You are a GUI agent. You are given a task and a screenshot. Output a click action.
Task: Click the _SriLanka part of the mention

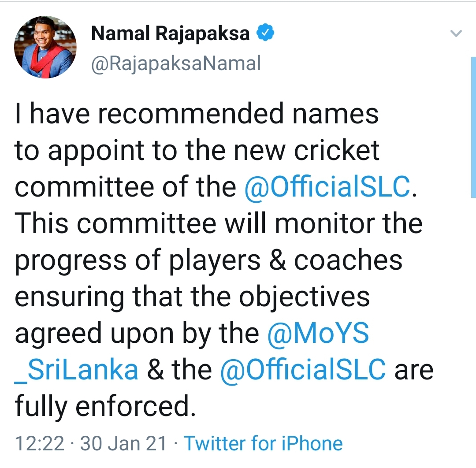pyautogui.click(x=76, y=370)
